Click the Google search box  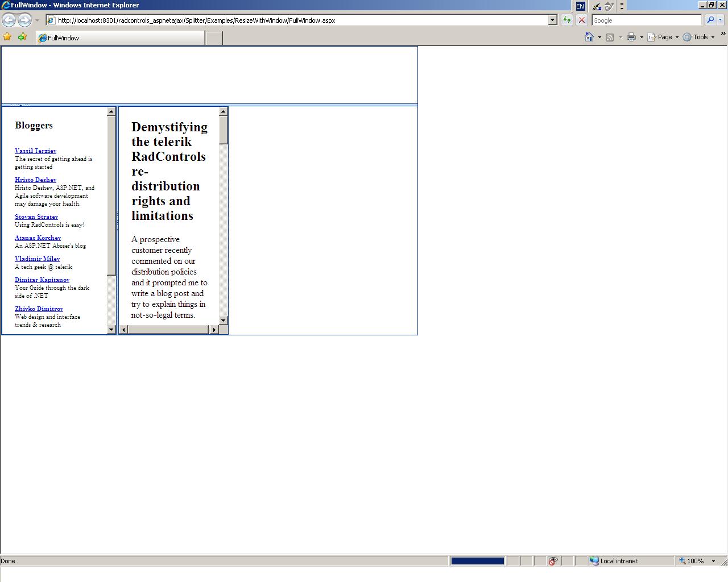(x=647, y=20)
